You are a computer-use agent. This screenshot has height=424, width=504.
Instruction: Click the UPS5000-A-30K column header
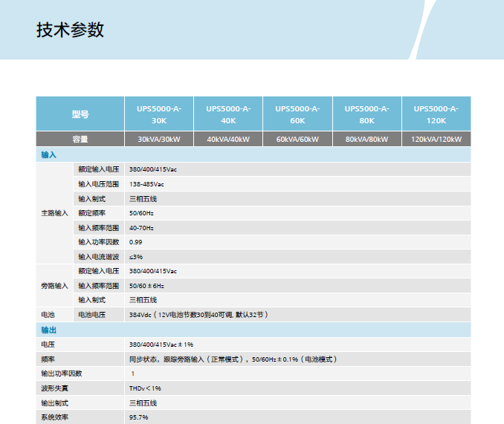tap(159, 114)
